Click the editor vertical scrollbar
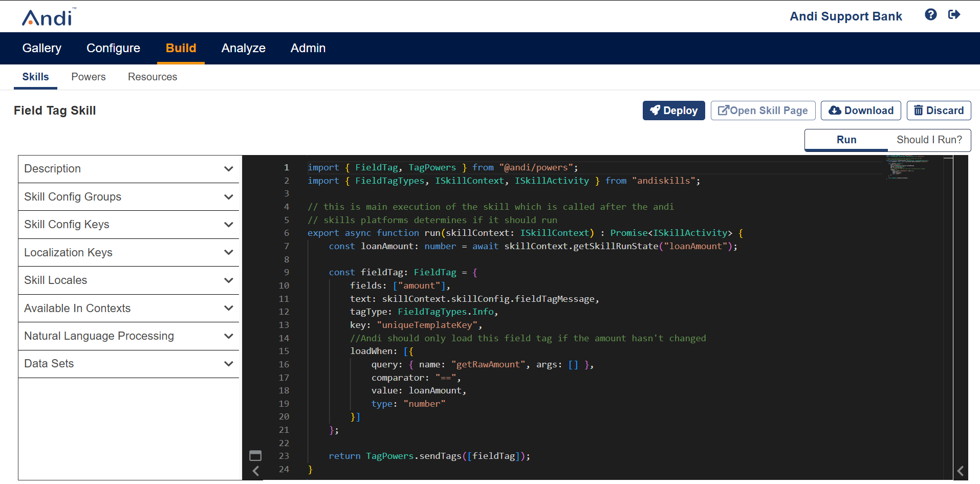Screen dimensions: 980x484 coord(948,317)
